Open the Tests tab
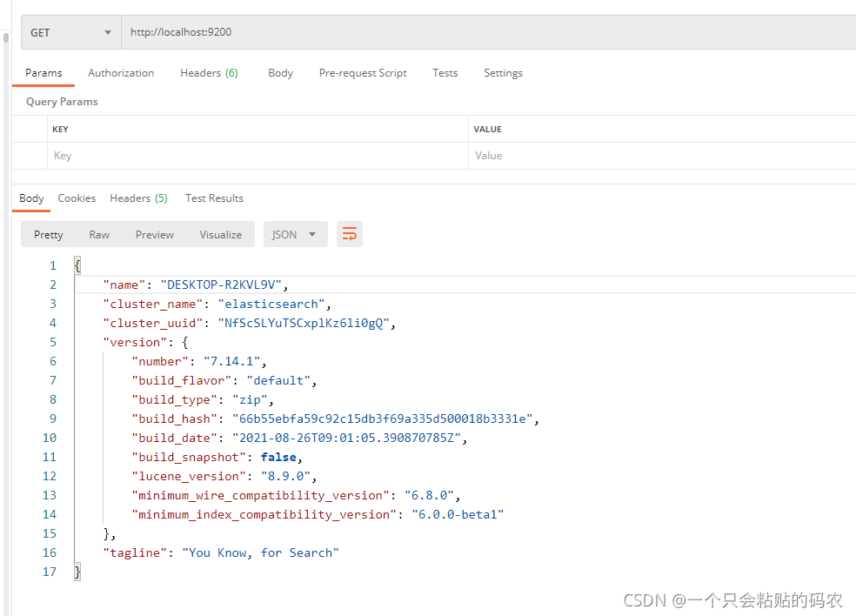856x616 pixels. (445, 73)
